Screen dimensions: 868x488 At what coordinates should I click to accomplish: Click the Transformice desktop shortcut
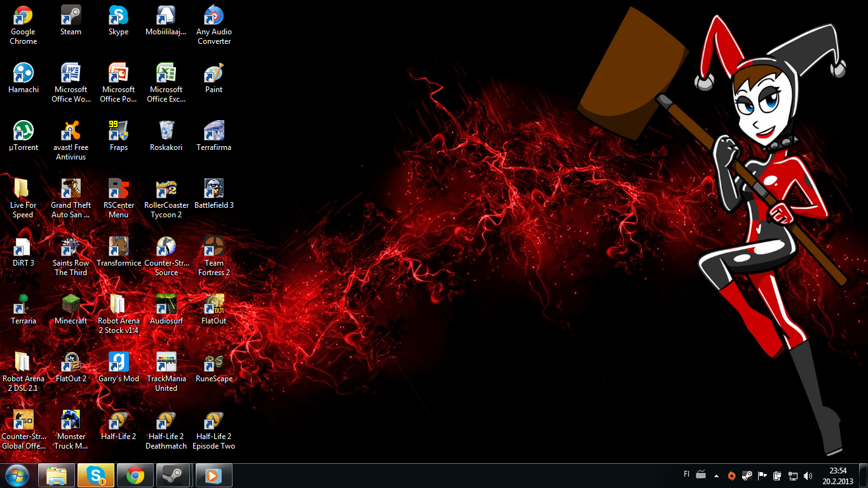119,252
